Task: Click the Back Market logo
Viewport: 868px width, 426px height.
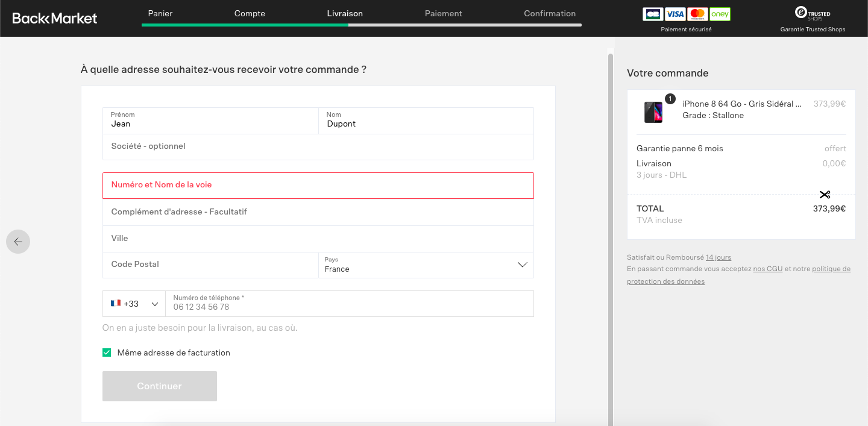Action: [x=55, y=18]
